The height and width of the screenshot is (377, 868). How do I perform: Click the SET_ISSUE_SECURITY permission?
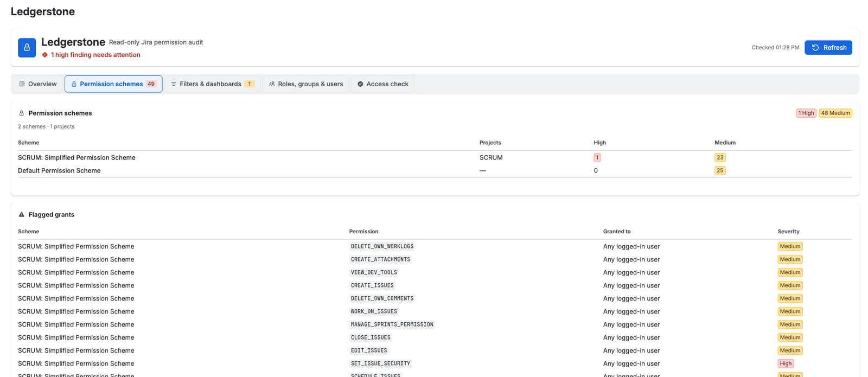[380, 364]
